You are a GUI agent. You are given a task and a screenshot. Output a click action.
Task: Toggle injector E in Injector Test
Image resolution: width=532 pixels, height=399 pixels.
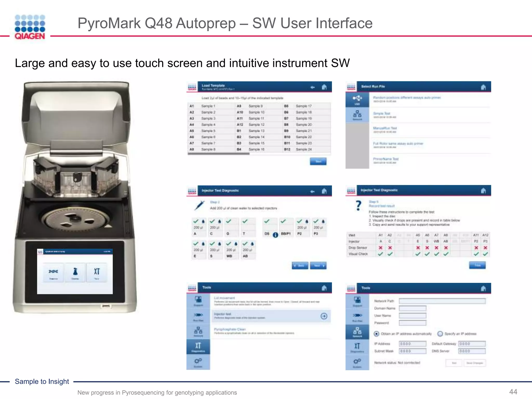(199, 250)
